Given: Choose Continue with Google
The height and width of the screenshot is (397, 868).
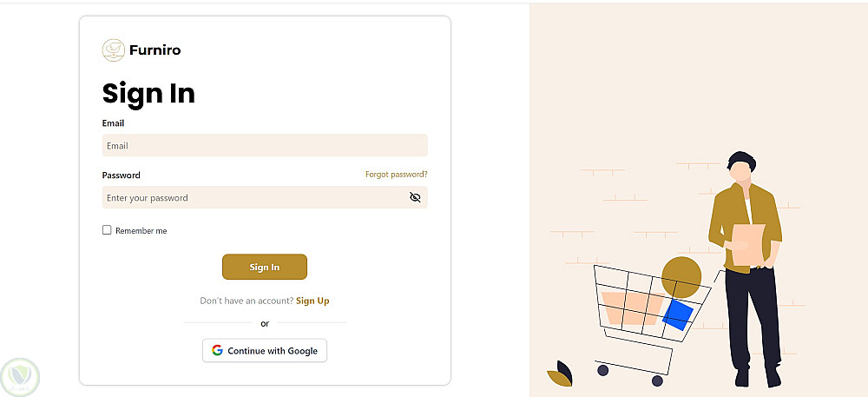Looking at the screenshot, I should (265, 351).
